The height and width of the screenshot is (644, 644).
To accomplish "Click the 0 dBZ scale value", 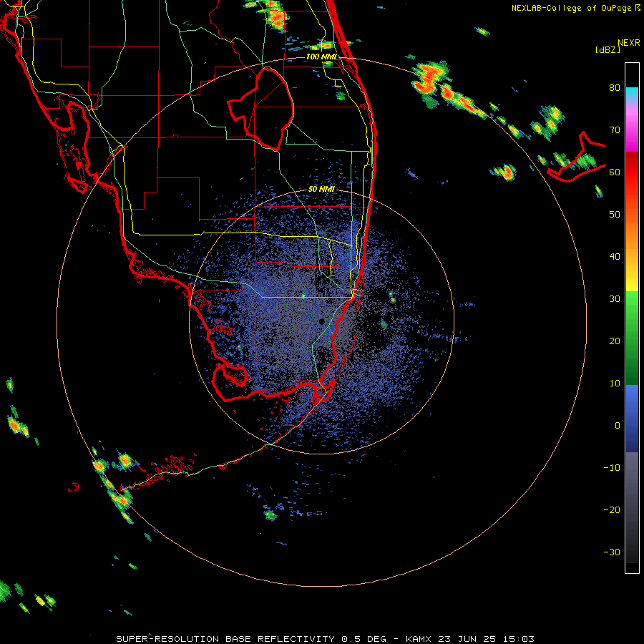I will (x=618, y=426).
